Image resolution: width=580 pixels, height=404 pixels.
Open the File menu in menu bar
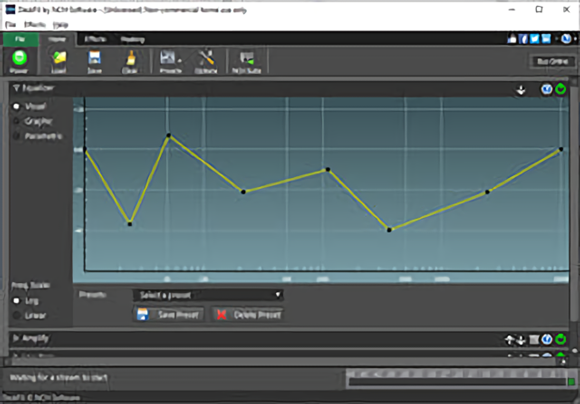[11, 25]
